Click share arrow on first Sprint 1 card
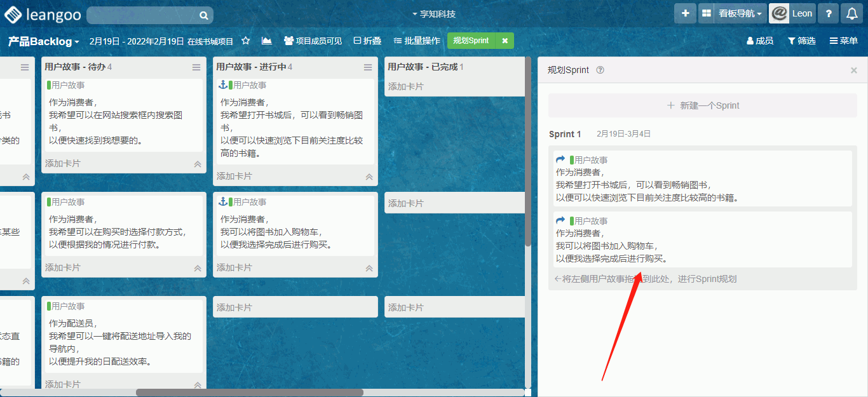The width and height of the screenshot is (868, 397). click(x=560, y=160)
